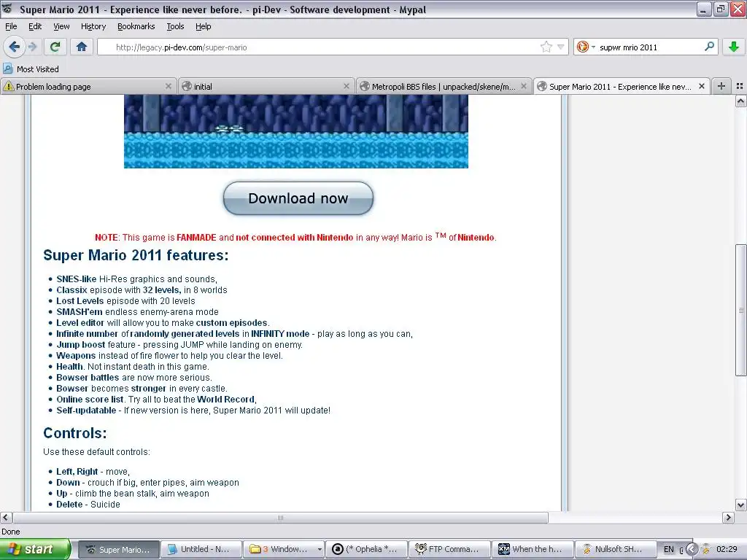747x560 pixels.
Task: Open the Downloads green arrow button
Action: 734,47
